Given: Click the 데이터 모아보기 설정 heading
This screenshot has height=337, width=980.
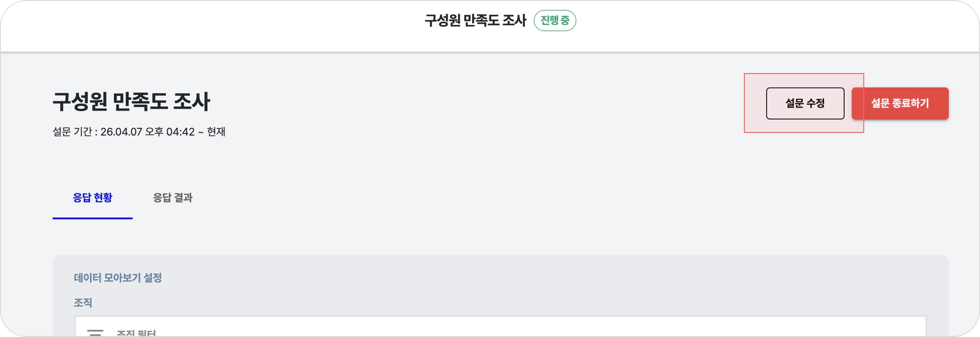Looking at the screenshot, I should click(x=118, y=278).
